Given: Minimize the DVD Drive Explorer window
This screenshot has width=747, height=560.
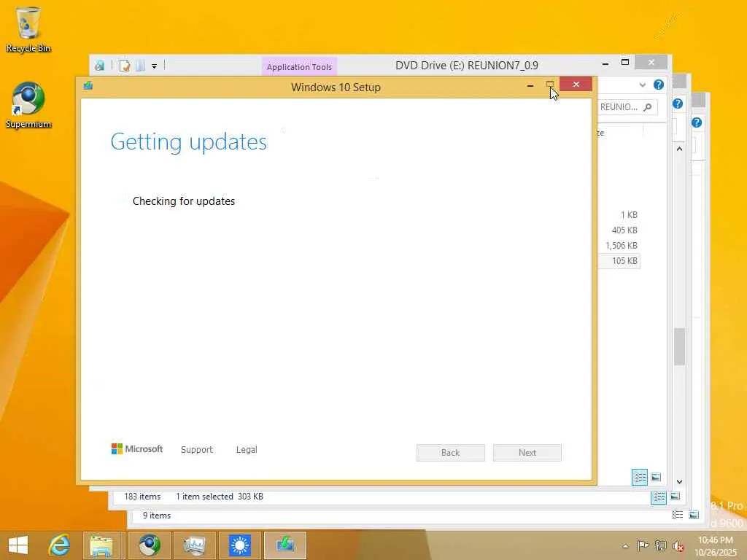Looking at the screenshot, I should (x=605, y=63).
